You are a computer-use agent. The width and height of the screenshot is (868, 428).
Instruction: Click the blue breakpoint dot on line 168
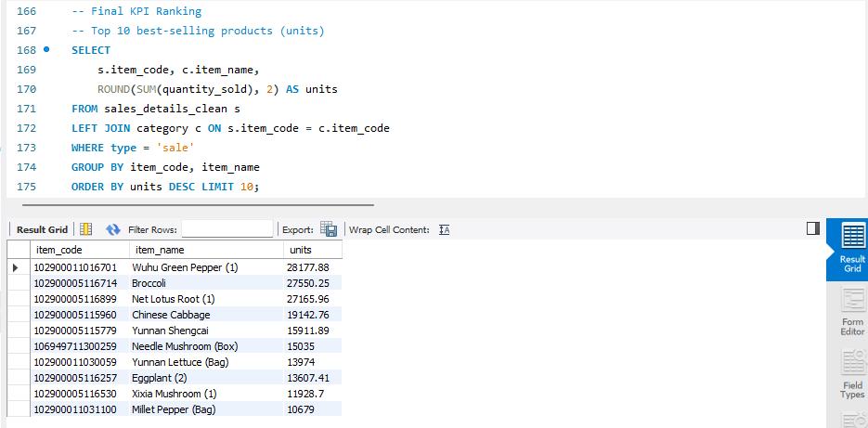tap(45, 50)
